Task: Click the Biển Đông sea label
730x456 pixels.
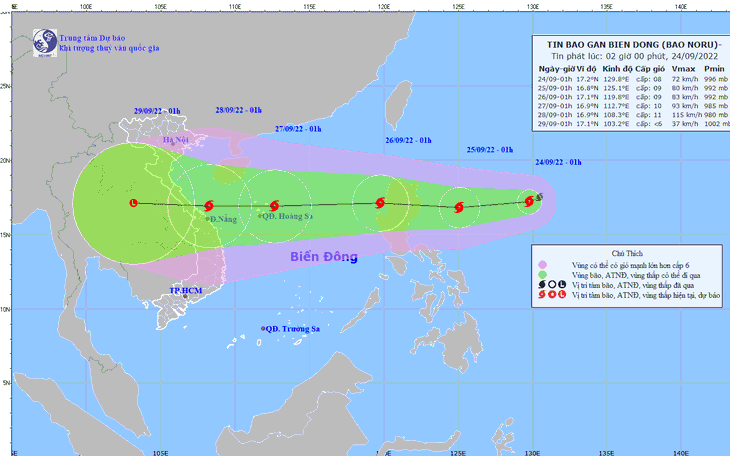Action: (x=324, y=257)
